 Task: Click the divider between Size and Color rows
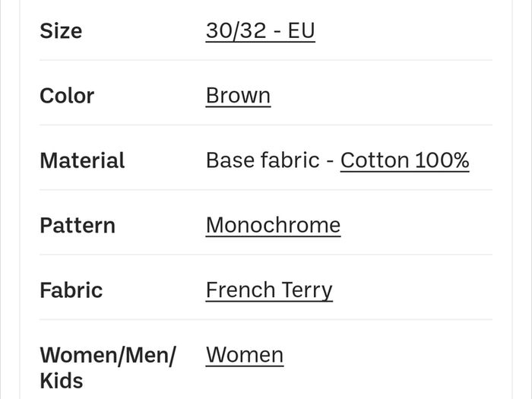coord(266,60)
